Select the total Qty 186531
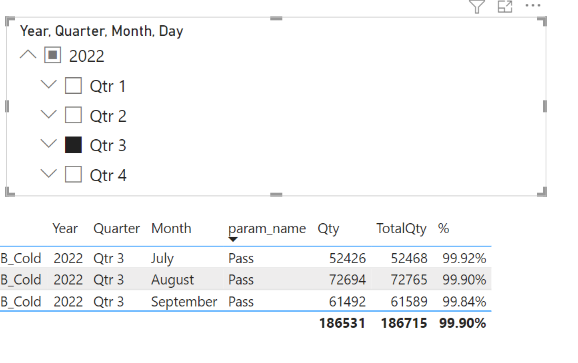This screenshot has width=578, height=363. tap(342, 323)
